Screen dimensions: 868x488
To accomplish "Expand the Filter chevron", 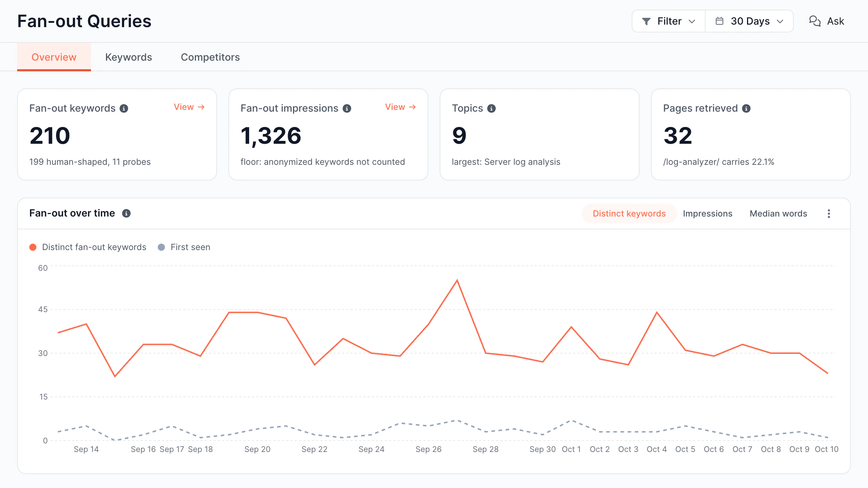I will pyautogui.click(x=692, y=21).
